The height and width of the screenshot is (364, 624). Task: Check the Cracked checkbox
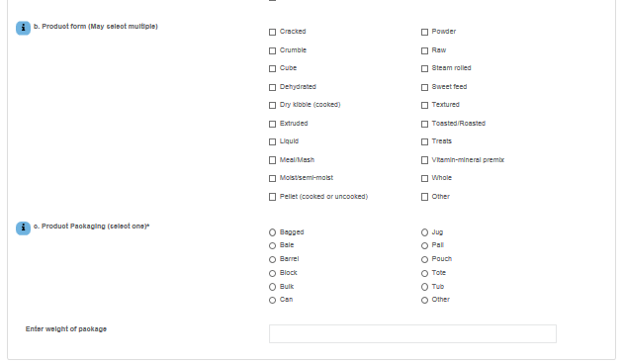(x=272, y=32)
